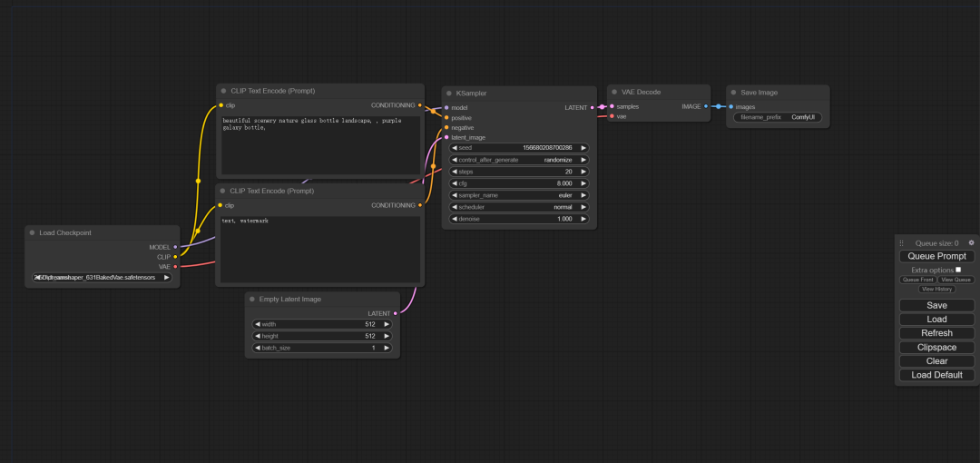Click the left arrow on the steps field
Viewport: 980px width, 463px height.
coord(455,172)
